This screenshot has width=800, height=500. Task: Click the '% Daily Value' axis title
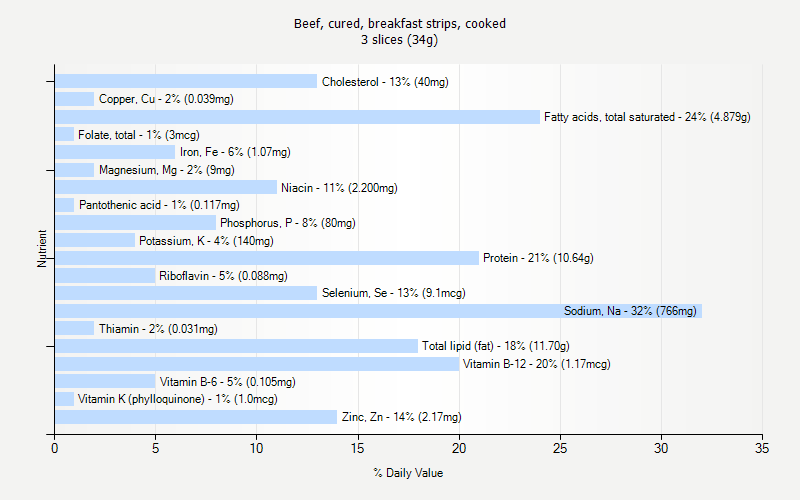coord(408,473)
